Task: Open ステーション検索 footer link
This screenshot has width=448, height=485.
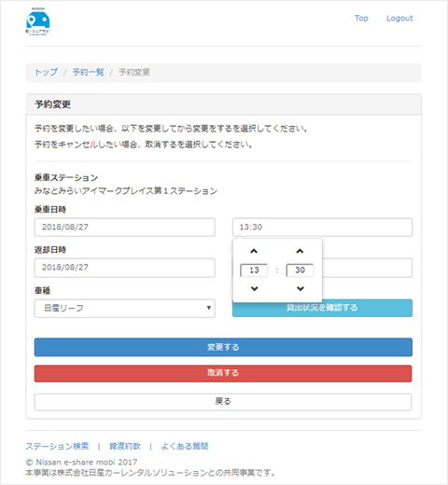Action: pos(57,447)
